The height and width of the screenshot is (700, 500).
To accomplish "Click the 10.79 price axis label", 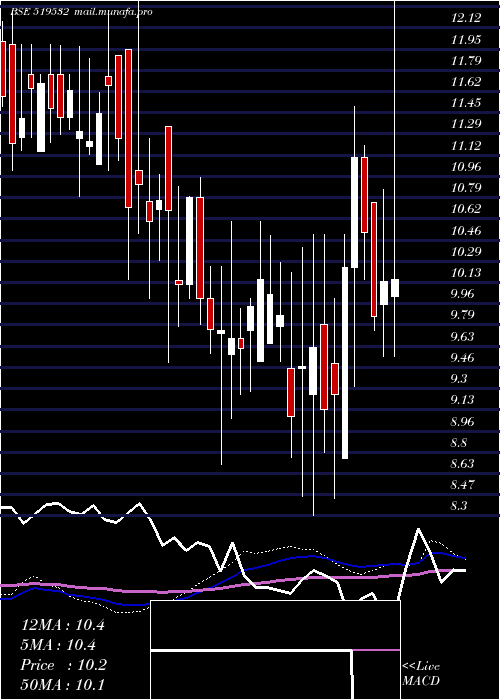I will point(466,188).
